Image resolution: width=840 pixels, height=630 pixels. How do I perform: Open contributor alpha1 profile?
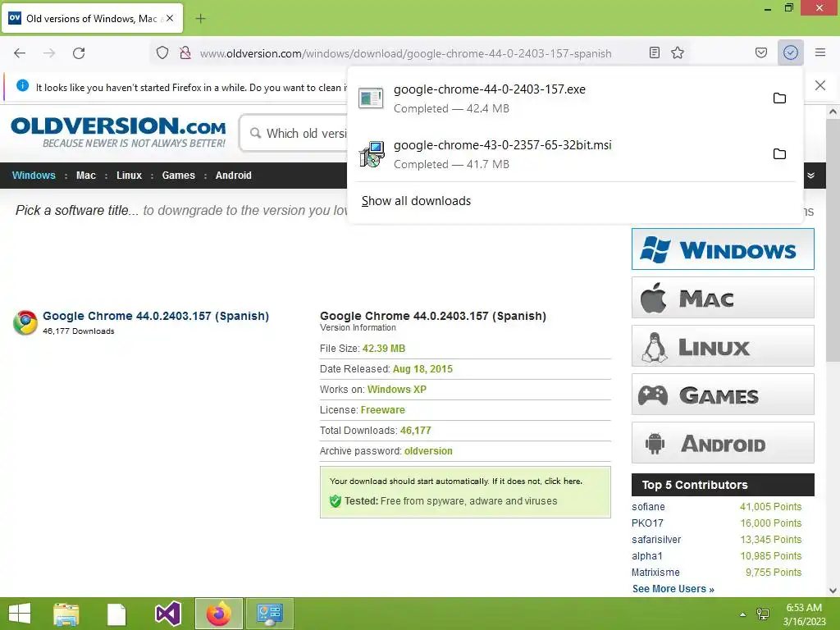point(647,556)
